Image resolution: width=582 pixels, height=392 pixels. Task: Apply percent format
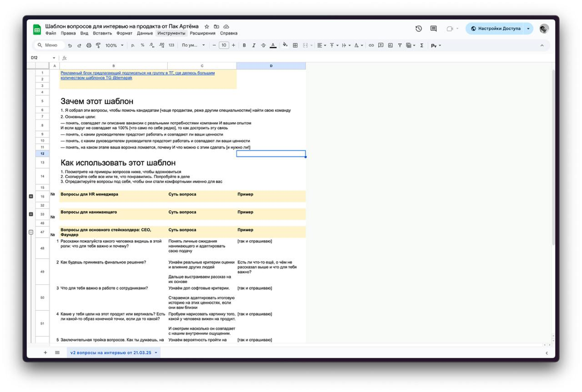click(143, 46)
